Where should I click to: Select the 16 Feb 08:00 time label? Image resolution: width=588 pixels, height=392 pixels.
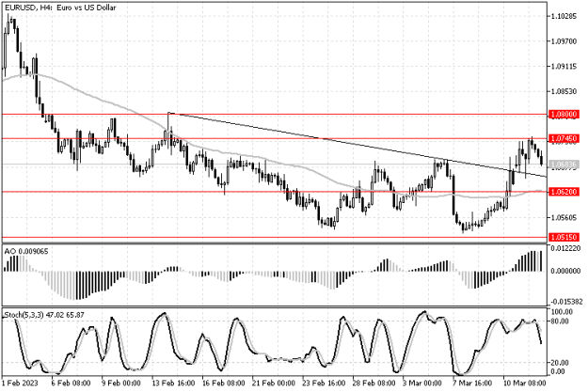pos(224,384)
